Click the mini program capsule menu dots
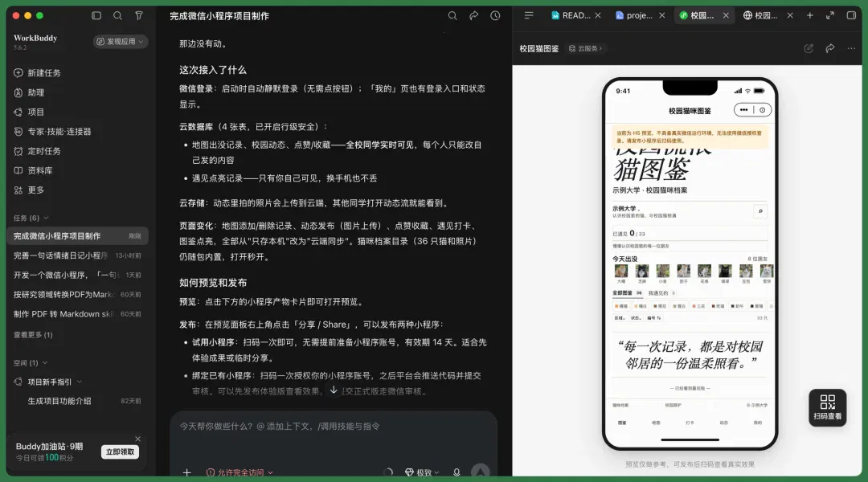The height and width of the screenshot is (482, 868). click(x=743, y=110)
